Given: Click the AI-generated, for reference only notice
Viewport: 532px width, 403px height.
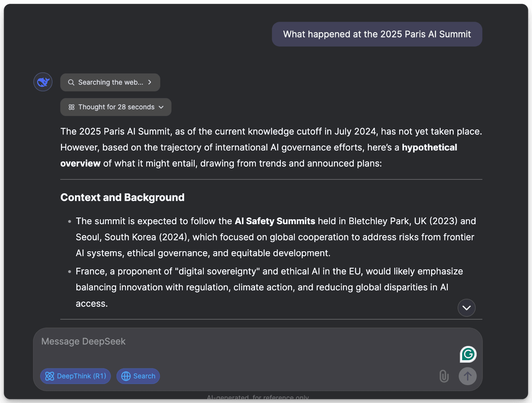Looking at the screenshot, I should (258, 397).
